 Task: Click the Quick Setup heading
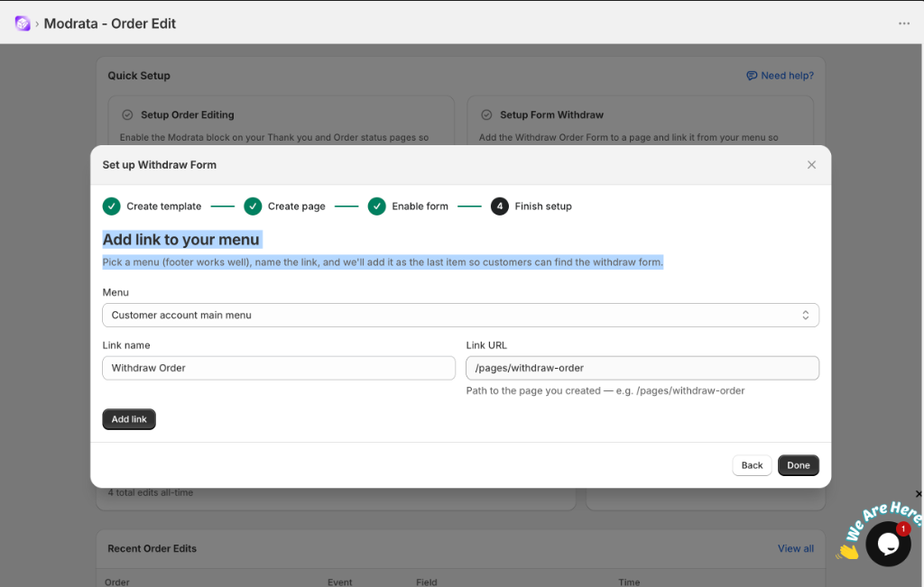coord(139,76)
